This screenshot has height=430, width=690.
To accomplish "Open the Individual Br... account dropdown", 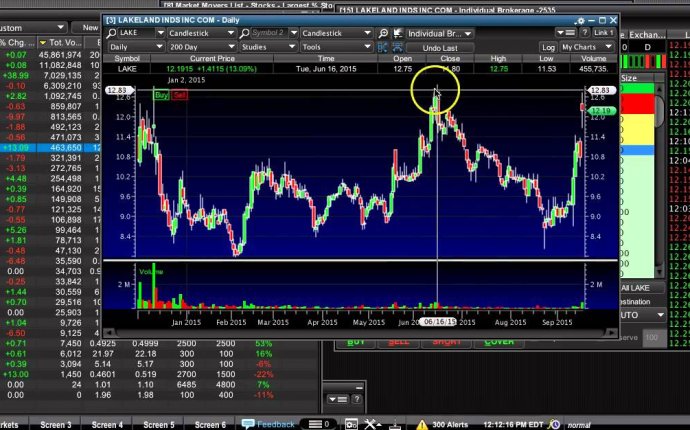I will coord(440,33).
